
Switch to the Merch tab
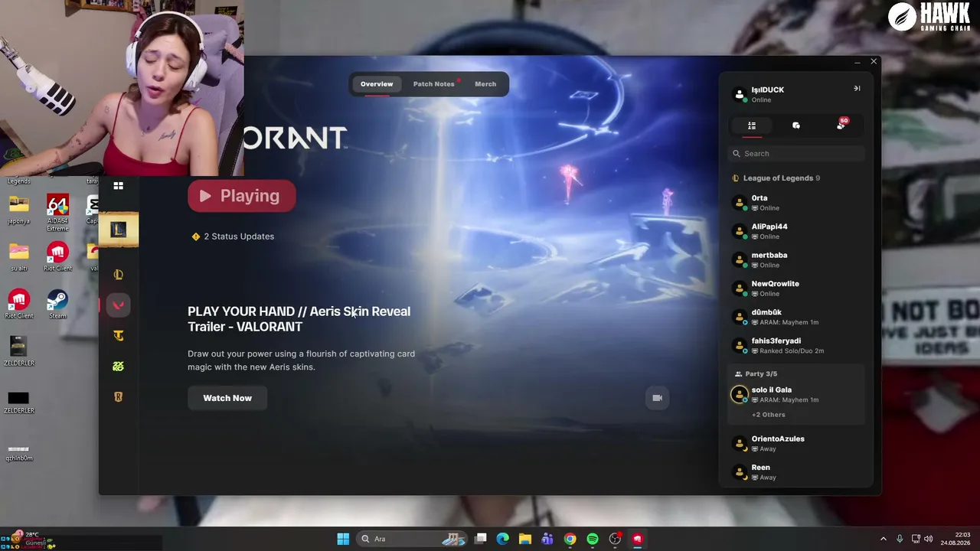coord(485,84)
